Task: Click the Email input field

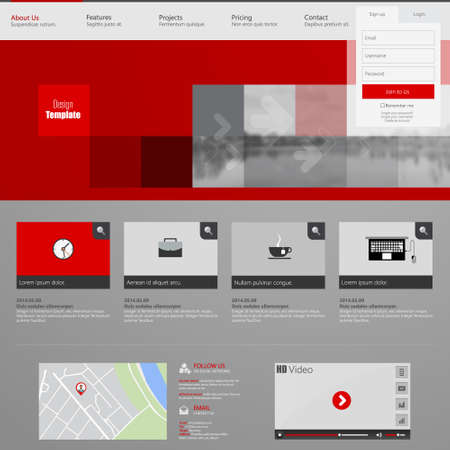Action: (398, 38)
